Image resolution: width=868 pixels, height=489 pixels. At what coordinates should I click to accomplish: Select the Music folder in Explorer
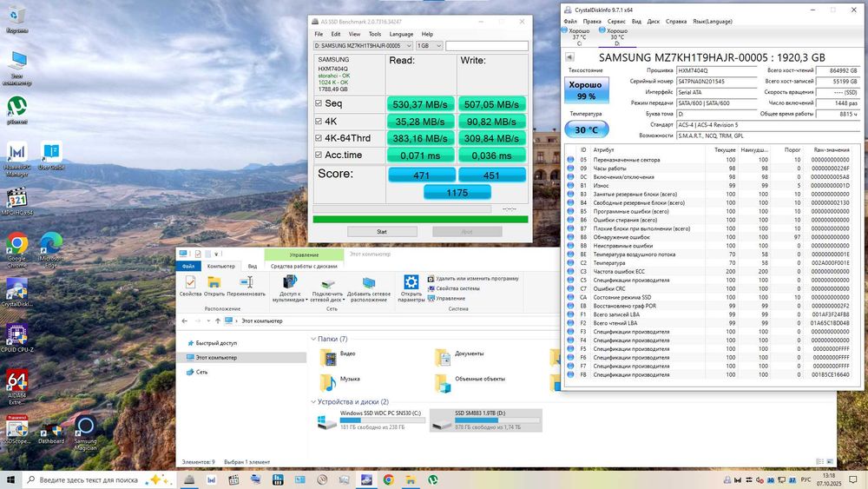coord(340,382)
